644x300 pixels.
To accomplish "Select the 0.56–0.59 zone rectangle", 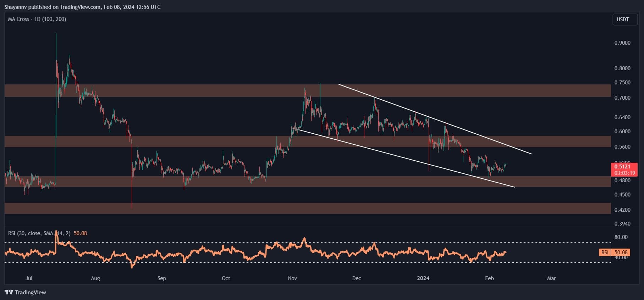I will 308,141.
